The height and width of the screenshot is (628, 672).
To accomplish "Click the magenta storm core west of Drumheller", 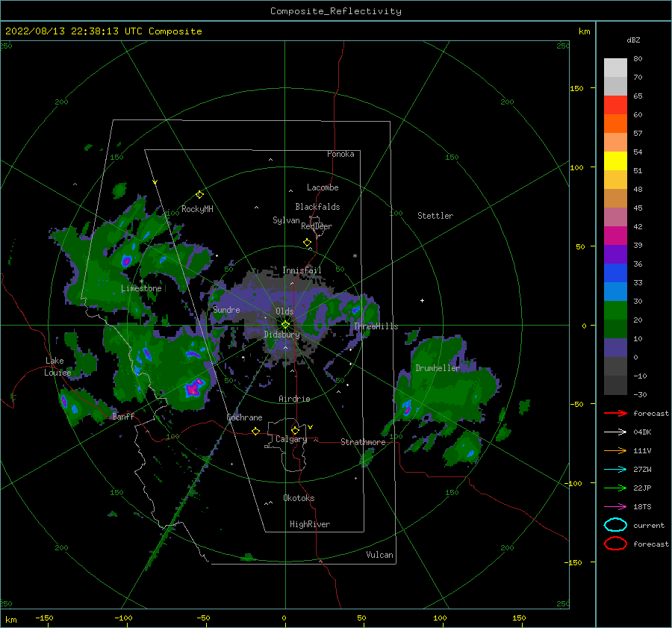I will click(x=407, y=408).
